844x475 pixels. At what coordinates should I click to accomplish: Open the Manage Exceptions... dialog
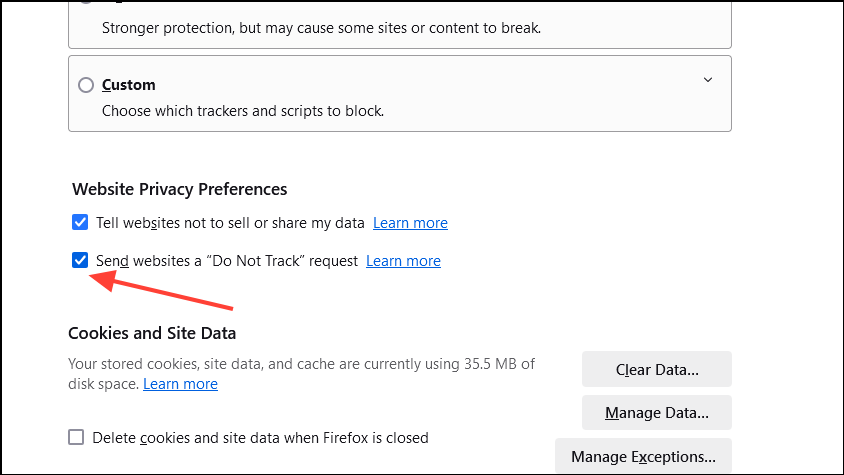pos(643,457)
